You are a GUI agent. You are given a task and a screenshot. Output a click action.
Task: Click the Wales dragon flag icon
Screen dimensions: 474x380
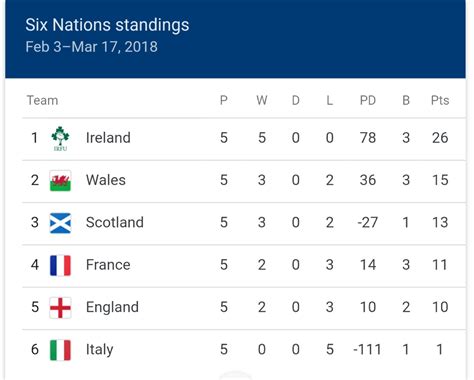point(60,181)
